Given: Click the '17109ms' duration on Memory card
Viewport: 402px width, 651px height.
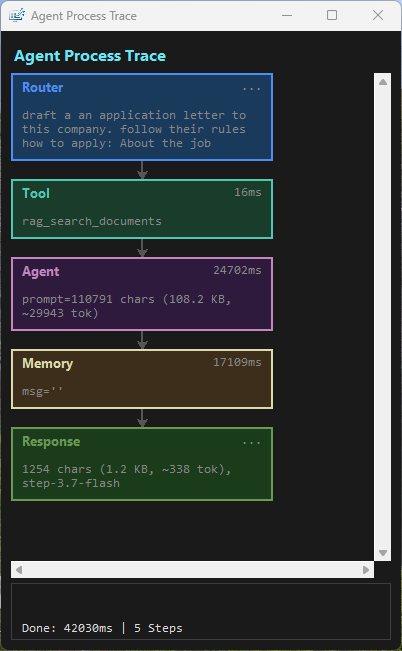Looking at the screenshot, I should click(x=238, y=362).
